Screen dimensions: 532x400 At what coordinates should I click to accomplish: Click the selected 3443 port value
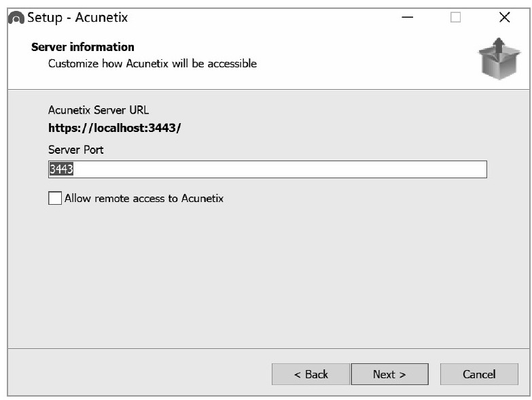click(x=61, y=169)
